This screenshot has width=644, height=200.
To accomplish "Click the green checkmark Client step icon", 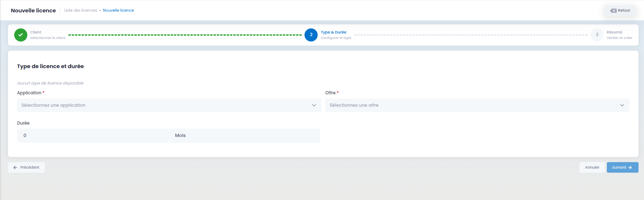I will pyautogui.click(x=21, y=35).
